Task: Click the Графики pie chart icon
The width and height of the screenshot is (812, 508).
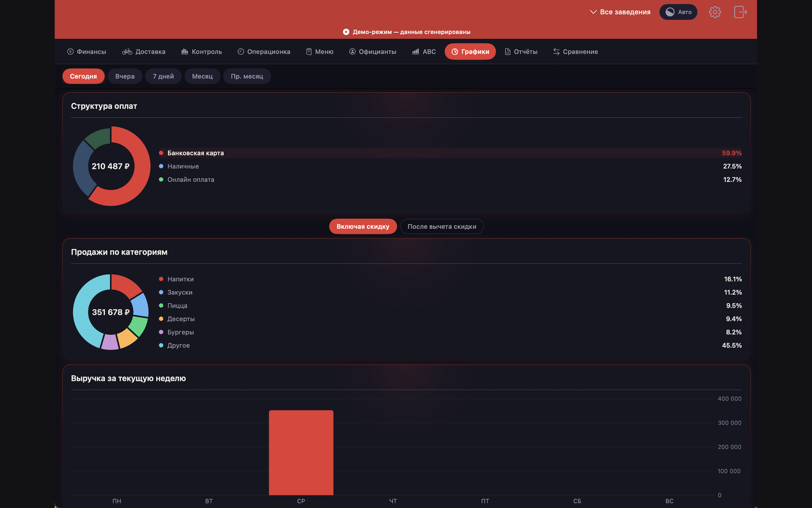Action: click(x=455, y=51)
